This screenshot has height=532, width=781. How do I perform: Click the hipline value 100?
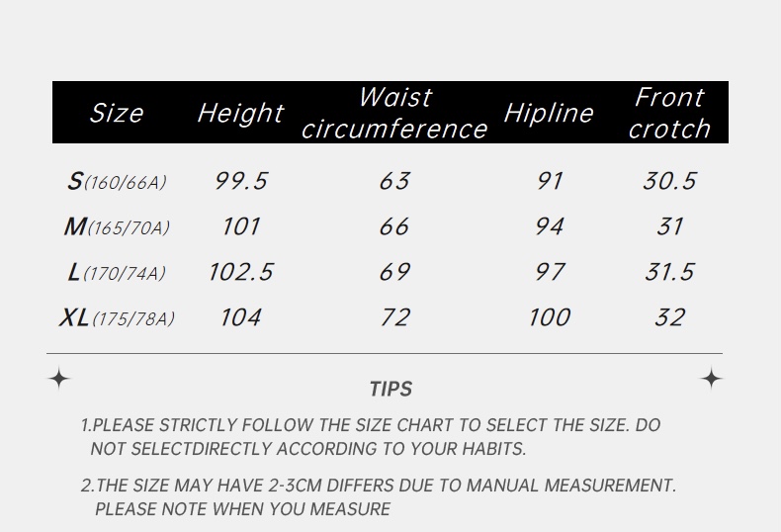tap(550, 317)
